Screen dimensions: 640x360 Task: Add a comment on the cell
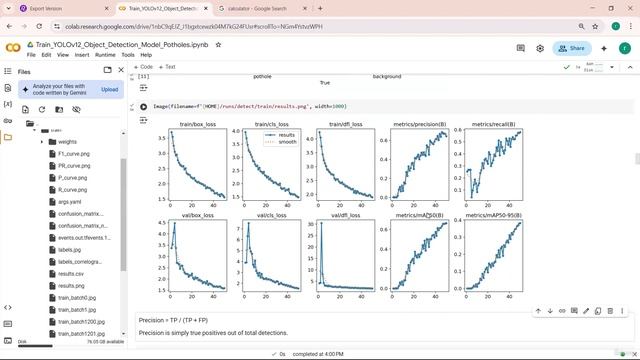574,311
